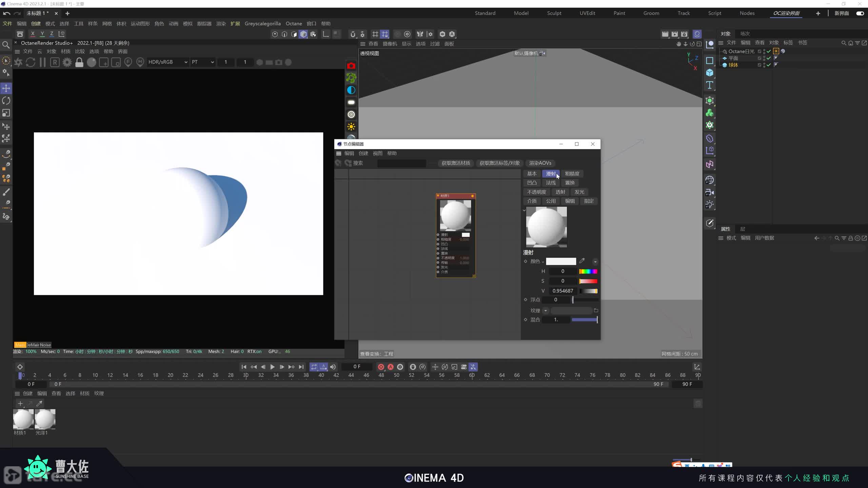Open the Octane menu in menu bar

(x=294, y=24)
